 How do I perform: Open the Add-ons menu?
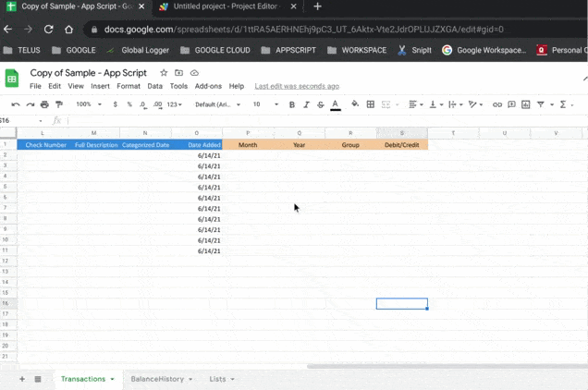208,86
